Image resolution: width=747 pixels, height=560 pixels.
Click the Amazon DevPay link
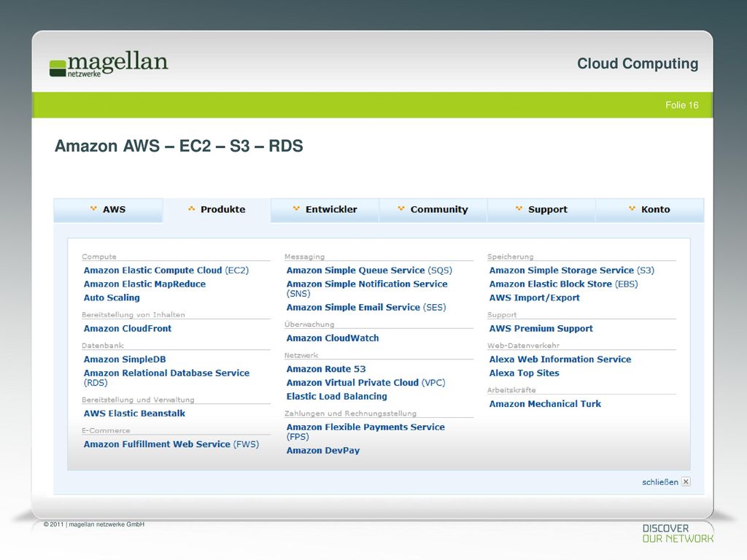tap(323, 451)
